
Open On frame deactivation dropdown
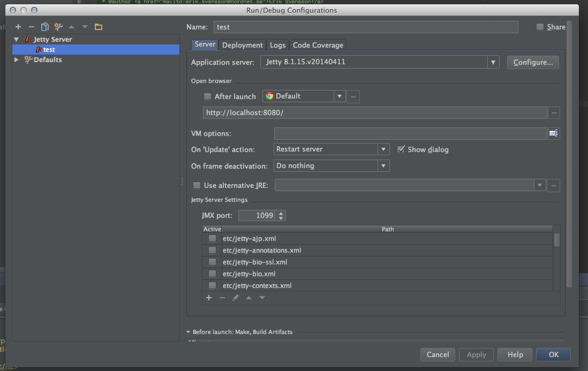click(x=383, y=165)
